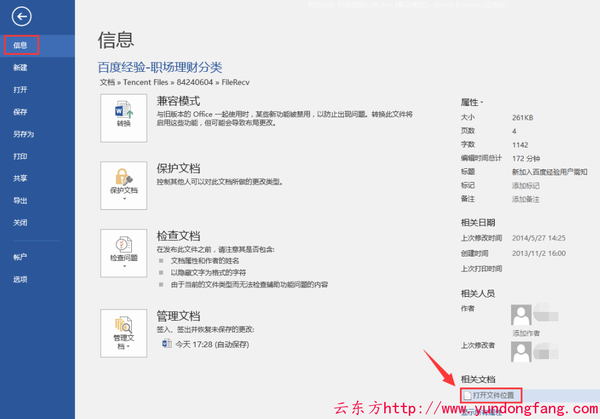Click last modified date 2014/5/27 14:25

point(539,238)
